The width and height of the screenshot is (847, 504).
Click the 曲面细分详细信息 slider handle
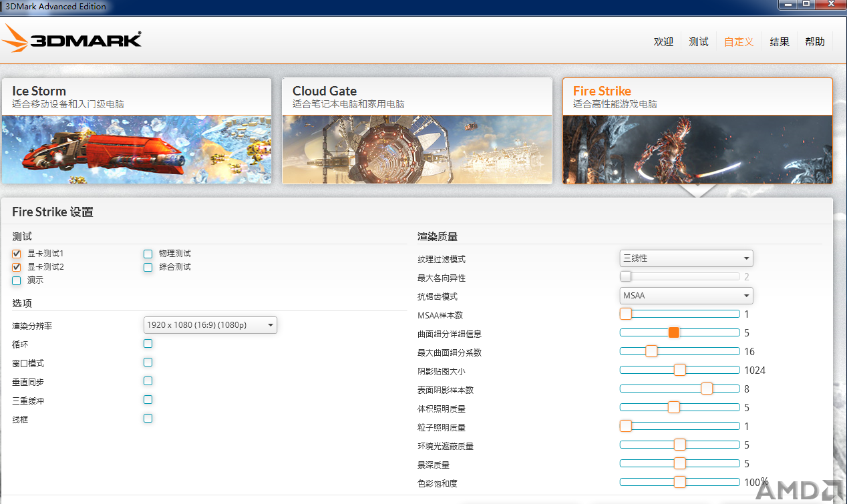coord(674,332)
